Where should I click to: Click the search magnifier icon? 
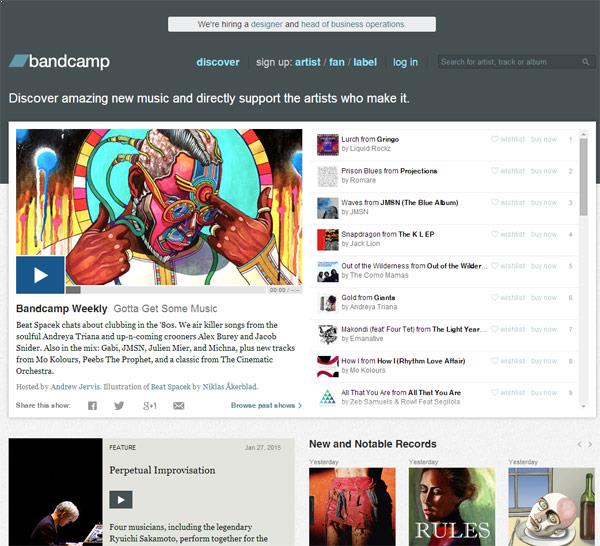(585, 62)
